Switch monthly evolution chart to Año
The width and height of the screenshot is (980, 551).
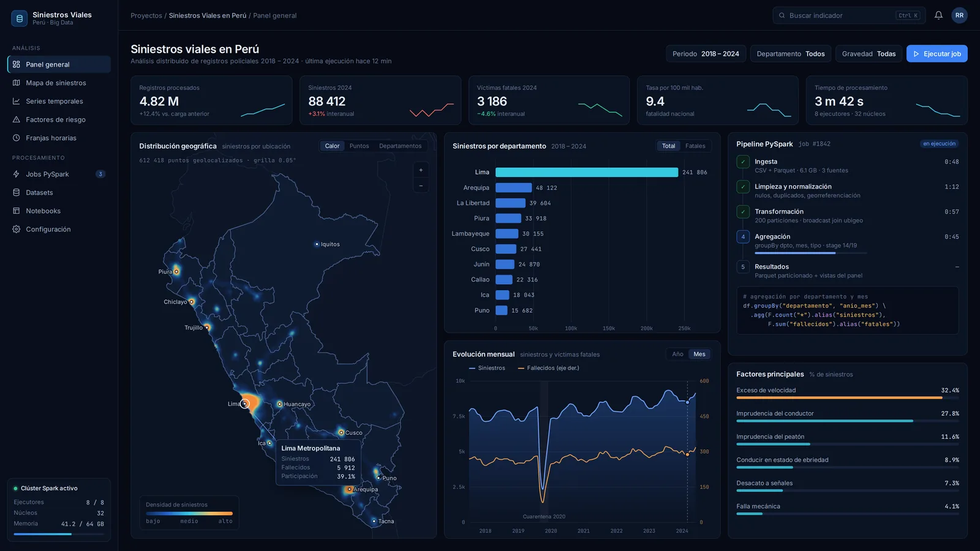click(x=677, y=354)
